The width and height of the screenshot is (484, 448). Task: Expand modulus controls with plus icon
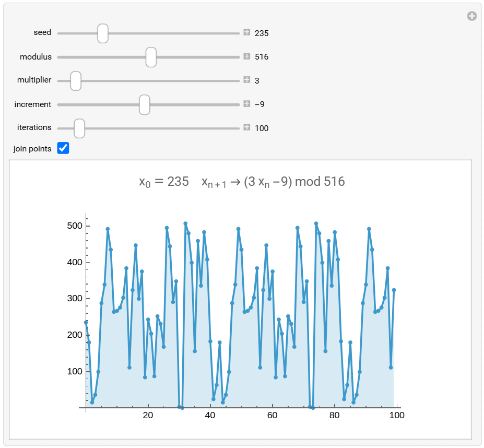(x=246, y=56)
